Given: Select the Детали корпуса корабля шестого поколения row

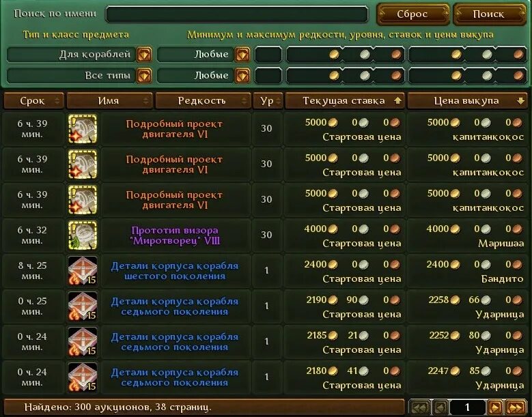Looking at the screenshot, I should point(265,270).
